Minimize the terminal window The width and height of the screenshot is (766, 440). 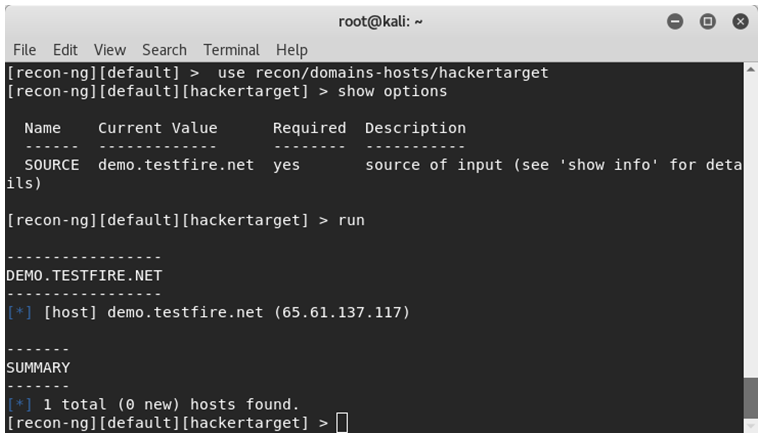pos(675,21)
